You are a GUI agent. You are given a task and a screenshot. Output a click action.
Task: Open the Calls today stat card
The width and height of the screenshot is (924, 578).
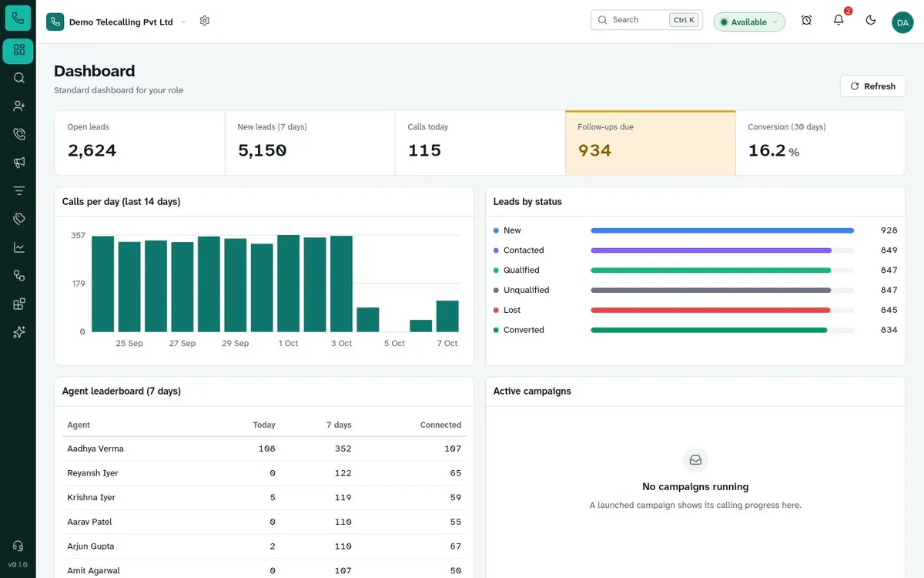tap(480, 143)
